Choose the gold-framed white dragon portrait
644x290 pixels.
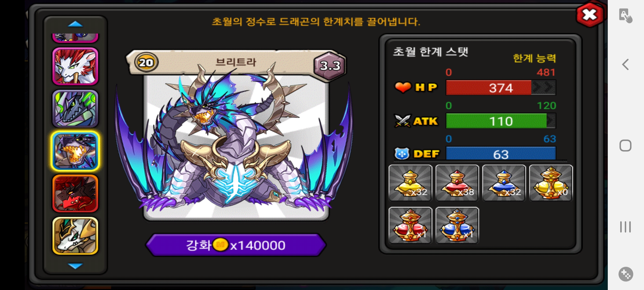click(75, 236)
